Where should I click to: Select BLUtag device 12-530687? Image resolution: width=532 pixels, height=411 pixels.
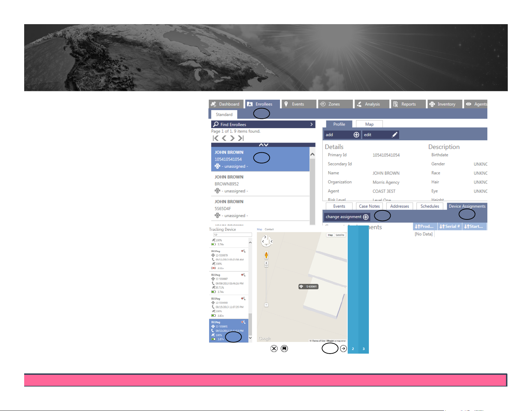(229, 283)
